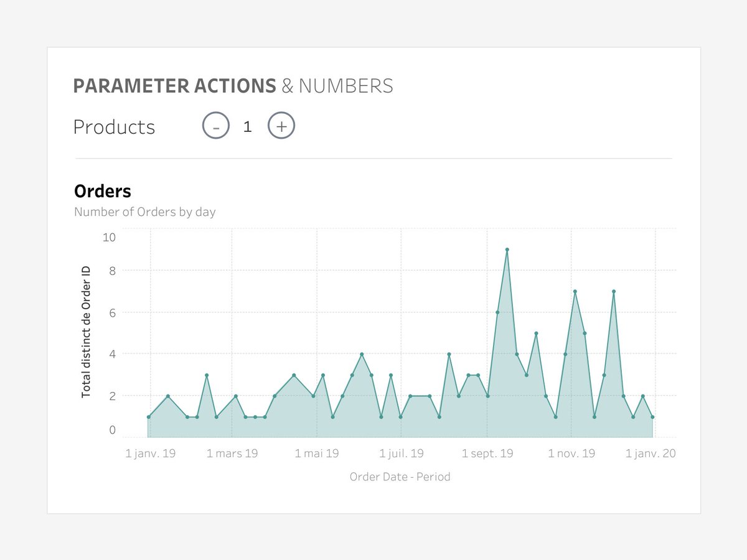Click the Products parameter value 1
The width and height of the screenshot is (747, 560).
click(x=247, y=126)
